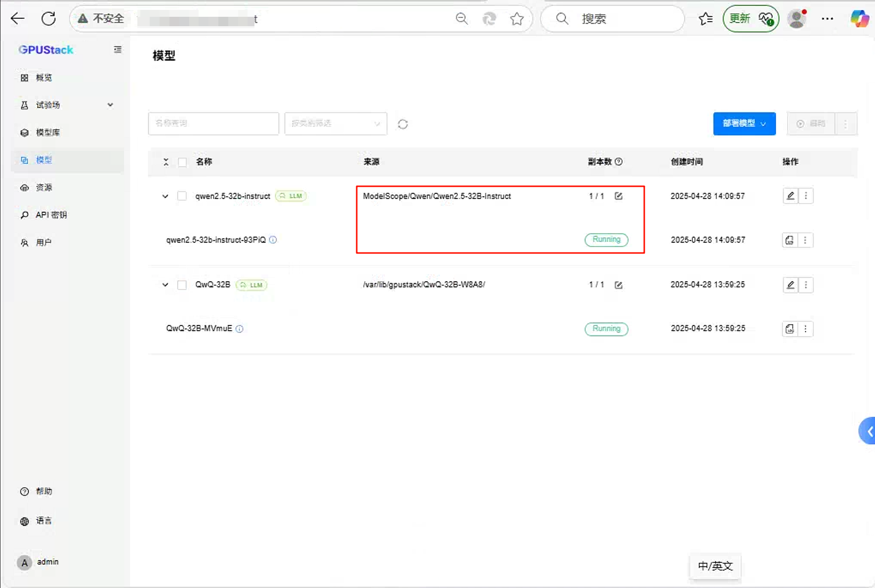Screen dimensions: 875x588
Task: Open the category filter dropdown
Action: pyautogui.click(x=336, y=124)
